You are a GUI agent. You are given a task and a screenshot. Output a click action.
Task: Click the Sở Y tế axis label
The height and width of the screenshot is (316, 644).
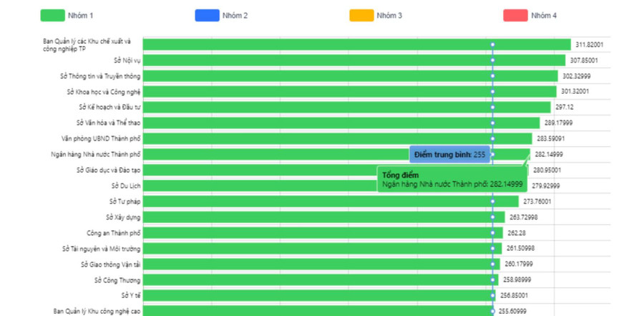131,295
